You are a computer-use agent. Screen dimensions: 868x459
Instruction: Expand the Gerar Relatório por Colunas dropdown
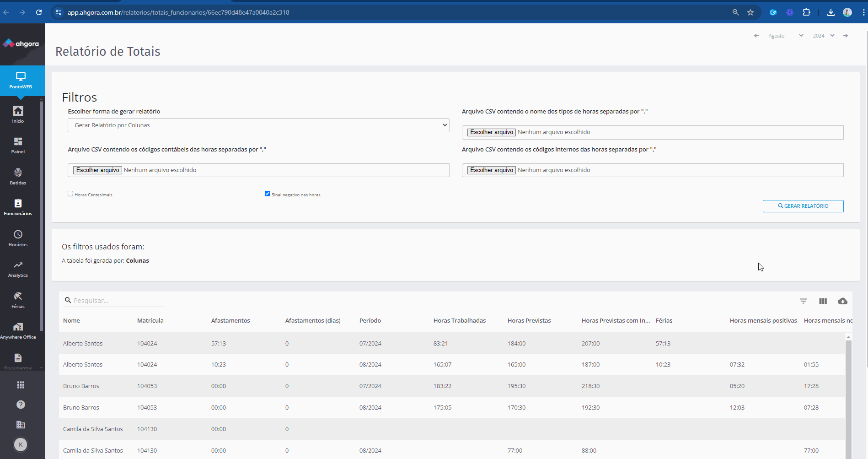tap(258, 125)
